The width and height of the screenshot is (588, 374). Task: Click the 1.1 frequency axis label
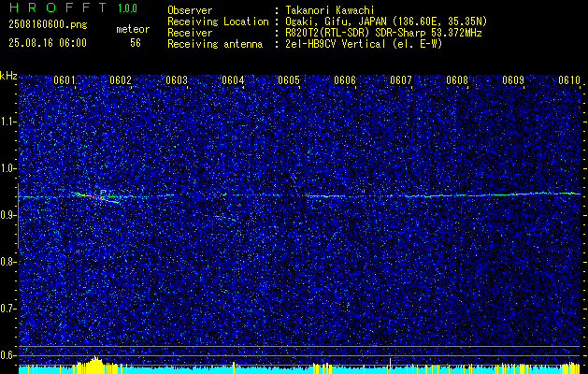(7, 122)
